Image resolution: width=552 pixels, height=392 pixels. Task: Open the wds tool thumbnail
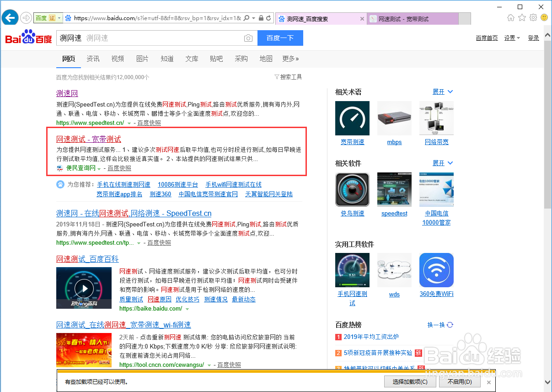394,270
